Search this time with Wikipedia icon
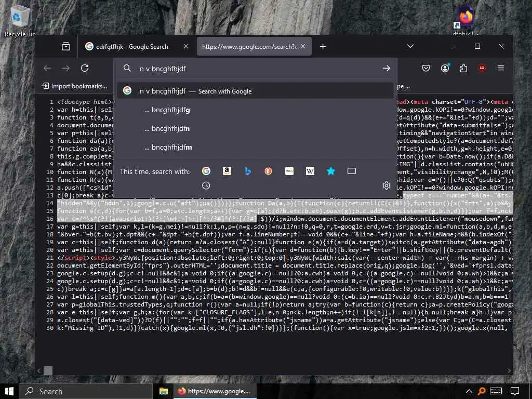 tap(310, 171)
